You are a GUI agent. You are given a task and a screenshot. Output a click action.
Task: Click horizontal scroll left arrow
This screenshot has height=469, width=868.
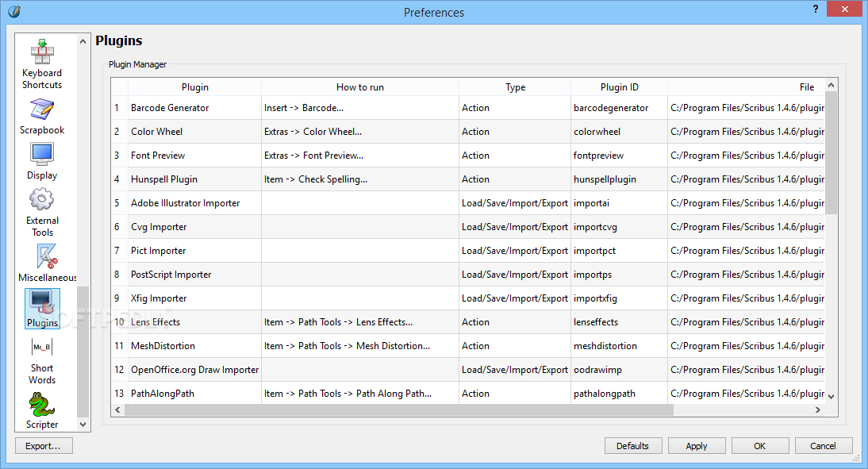click(x=117, y=409)
